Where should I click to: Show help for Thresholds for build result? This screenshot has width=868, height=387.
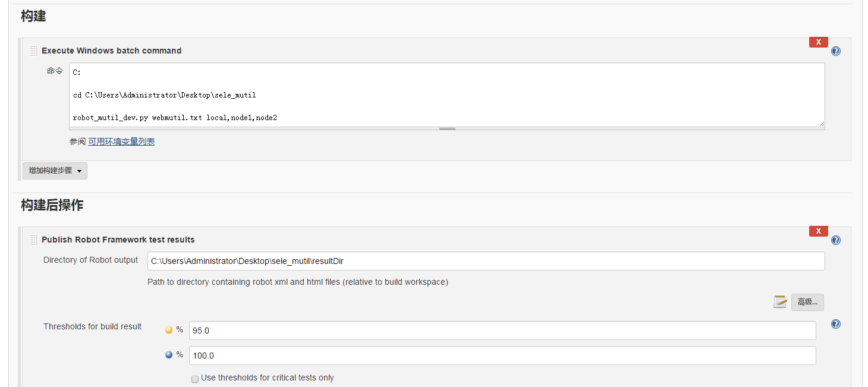836,324
